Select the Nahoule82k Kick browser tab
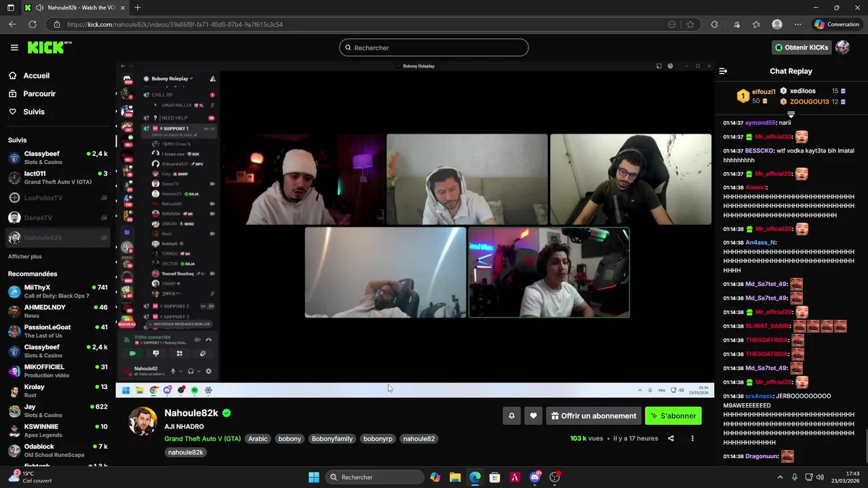 pyautogui.click(x=75, y=7)
